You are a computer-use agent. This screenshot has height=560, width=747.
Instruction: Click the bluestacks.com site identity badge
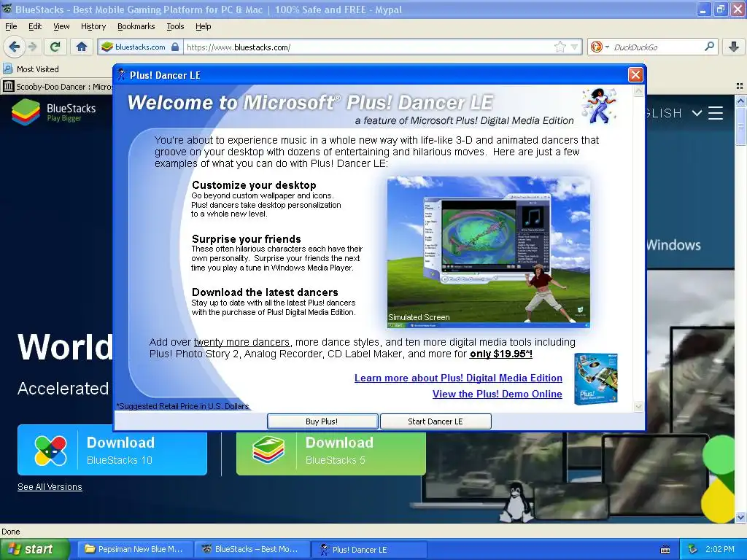point(140,47)
